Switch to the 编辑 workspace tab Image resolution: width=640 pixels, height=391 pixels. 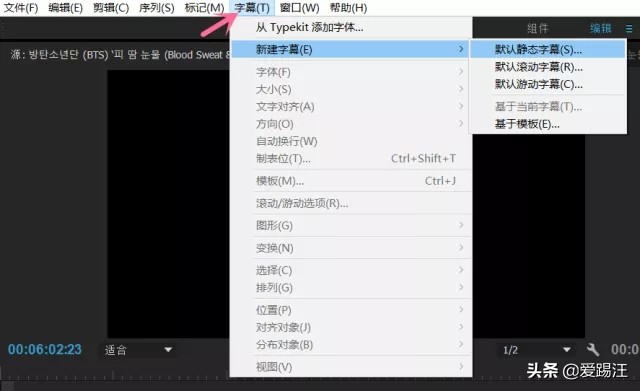click(600, 29)
